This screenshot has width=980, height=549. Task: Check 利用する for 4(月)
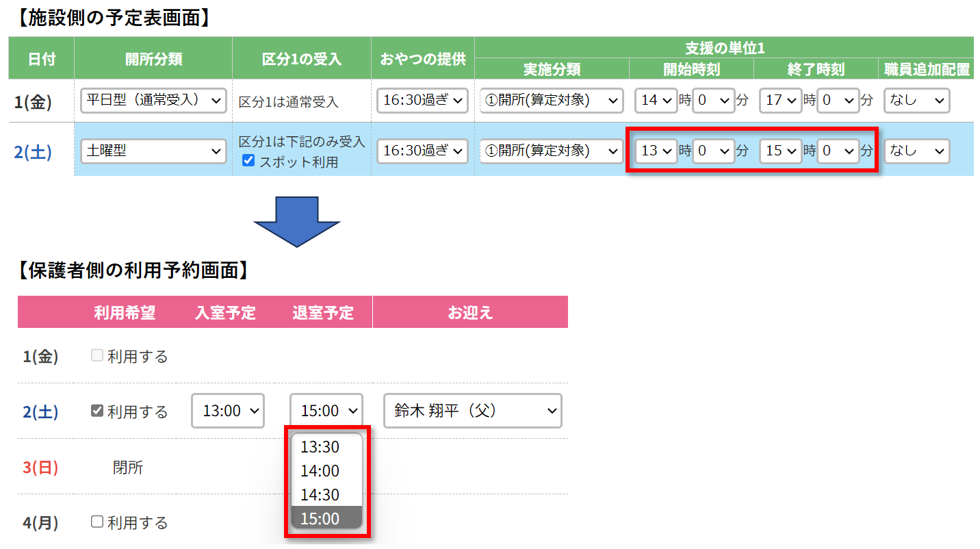pos(97,522)
